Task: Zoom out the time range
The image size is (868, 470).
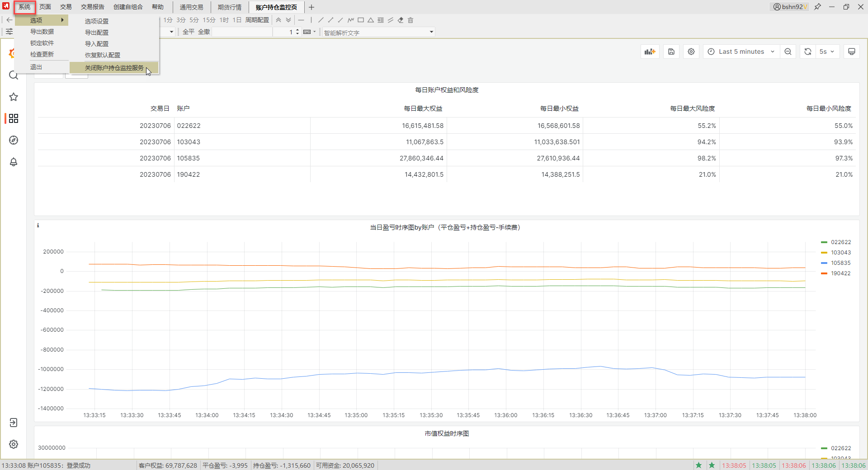Action: 788,52
